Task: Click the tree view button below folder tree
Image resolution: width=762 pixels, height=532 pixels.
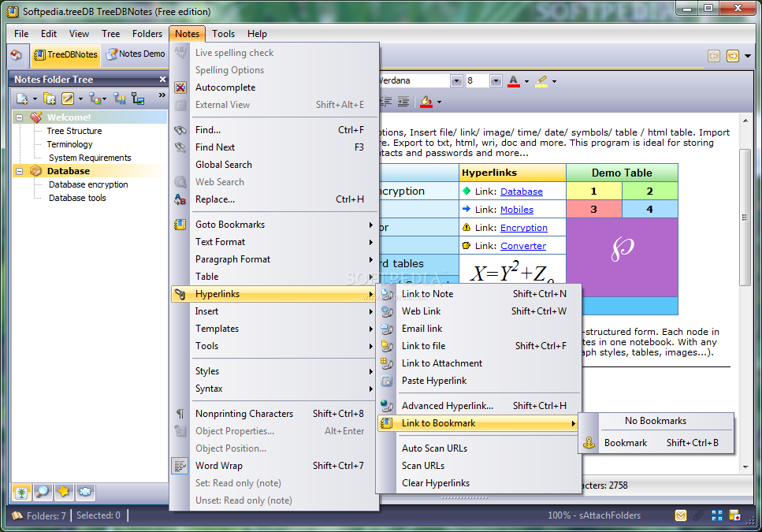Action: tap(21, 493)
